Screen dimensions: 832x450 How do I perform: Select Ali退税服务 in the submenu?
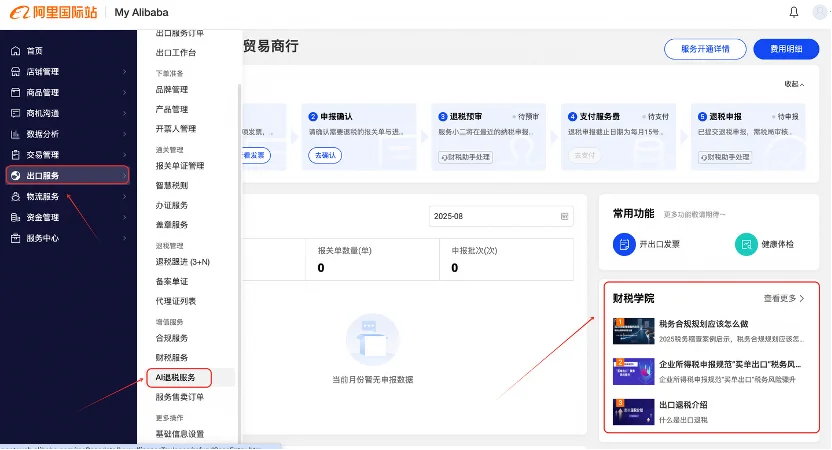click(x=178, y=377)
